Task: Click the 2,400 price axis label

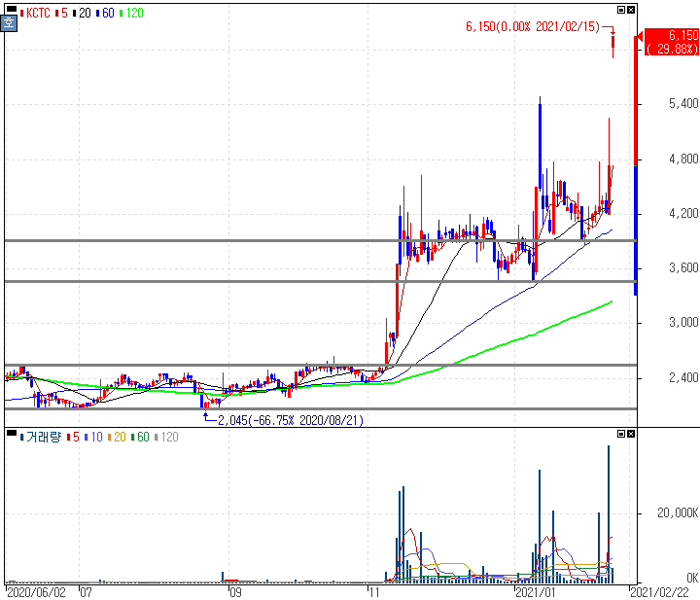Action: (x=683, y=377)
